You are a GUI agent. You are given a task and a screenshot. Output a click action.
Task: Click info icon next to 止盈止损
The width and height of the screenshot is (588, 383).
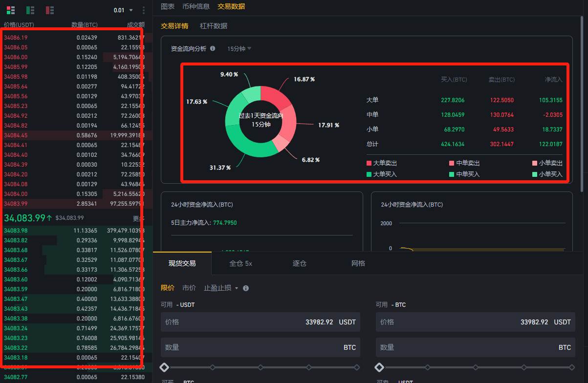(x=246, y=288)
